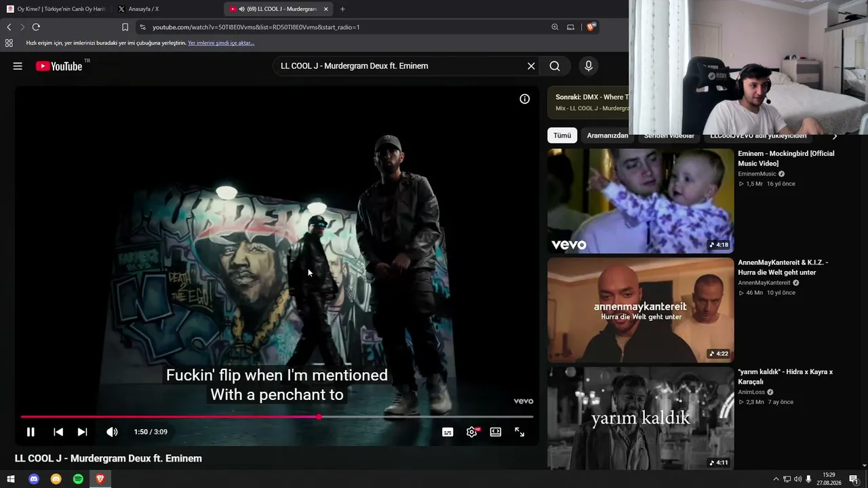
Task: Open Discord from the taskbar
Action: tap(34, 479)
